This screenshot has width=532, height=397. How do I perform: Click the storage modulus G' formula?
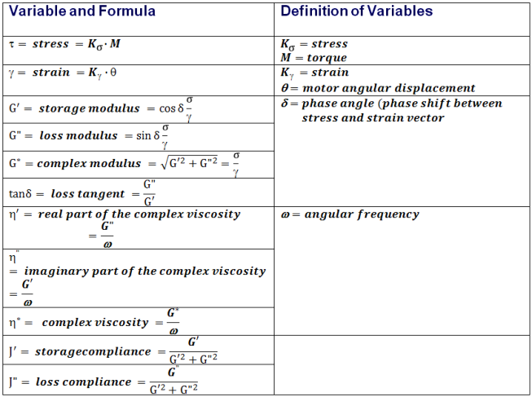click(x=101, y=109)
